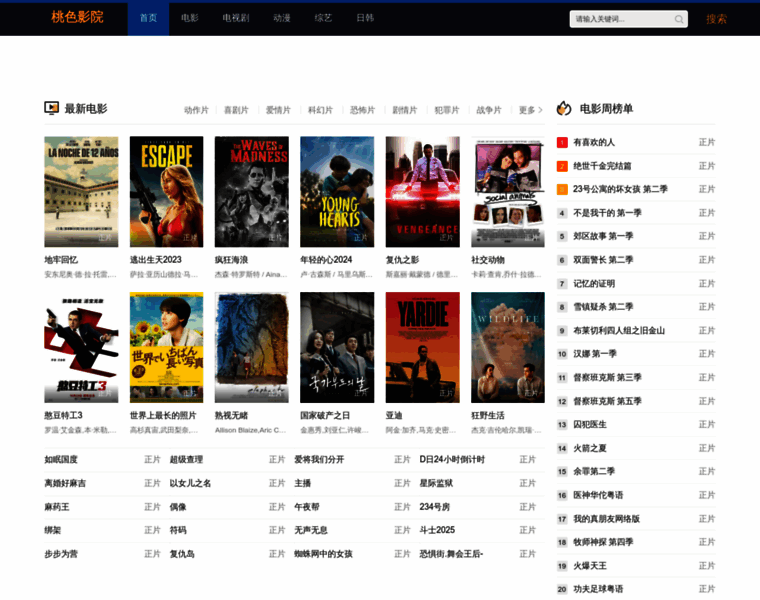This screenshot has height=600, width=760.
Task: Open 布莱切利四人组之旧金山 ranking entry
Action: click(618, 331)
